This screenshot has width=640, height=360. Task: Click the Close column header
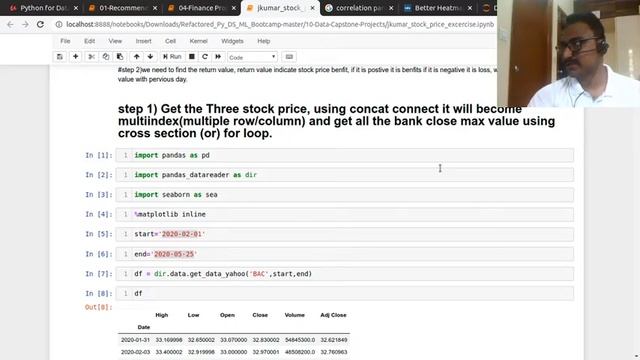tap(260, 315)
